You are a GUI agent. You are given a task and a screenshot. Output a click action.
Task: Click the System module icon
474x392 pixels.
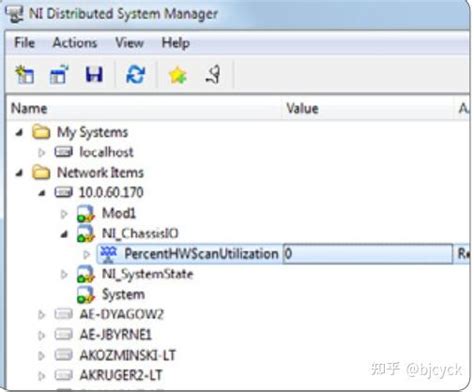pyautogui.click(x=86, y=294)
